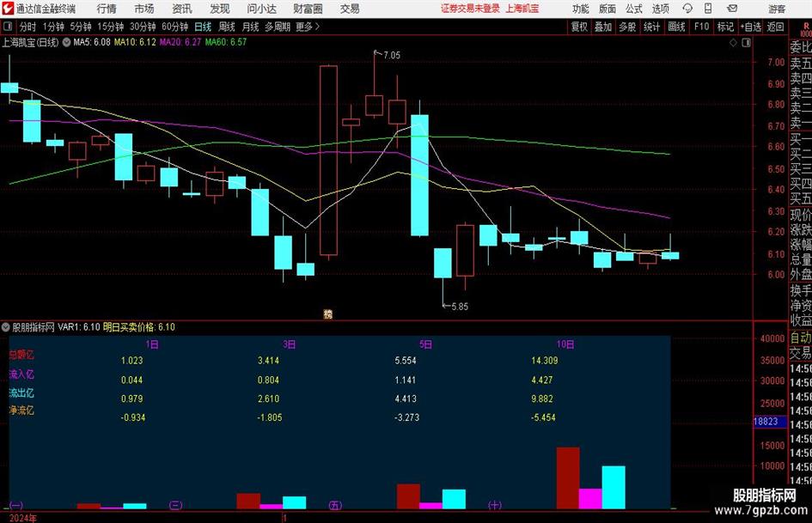Screen dimensions: 812x523
Task: Open the F10 company info button
Action: click(702, 27)
